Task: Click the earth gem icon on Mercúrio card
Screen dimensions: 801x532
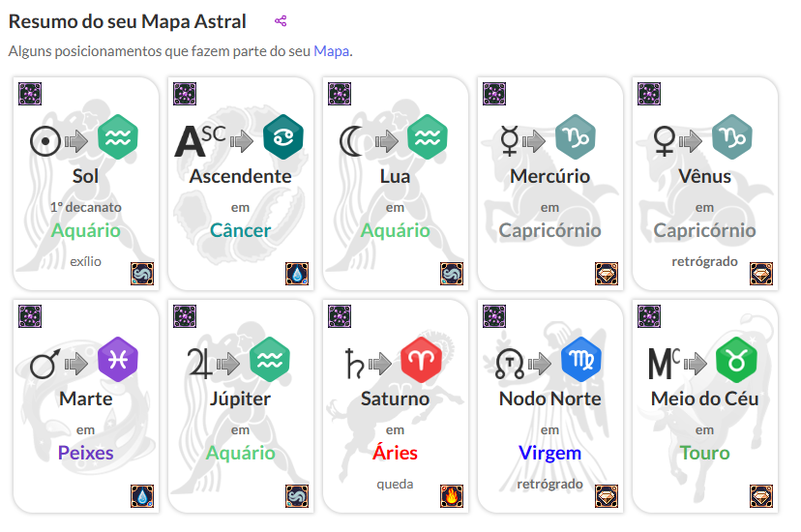Action: pos(607,274)
